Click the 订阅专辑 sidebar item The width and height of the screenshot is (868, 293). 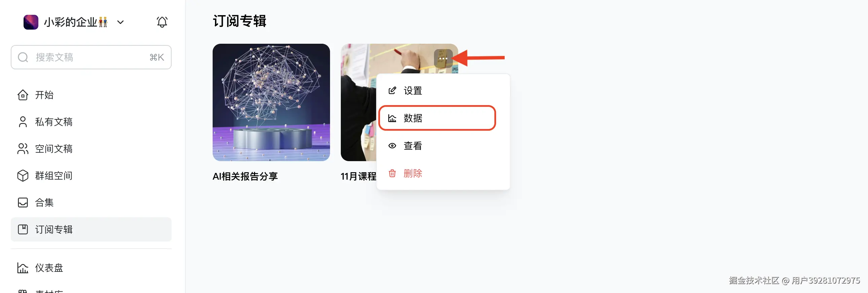[x=91, y=230]
